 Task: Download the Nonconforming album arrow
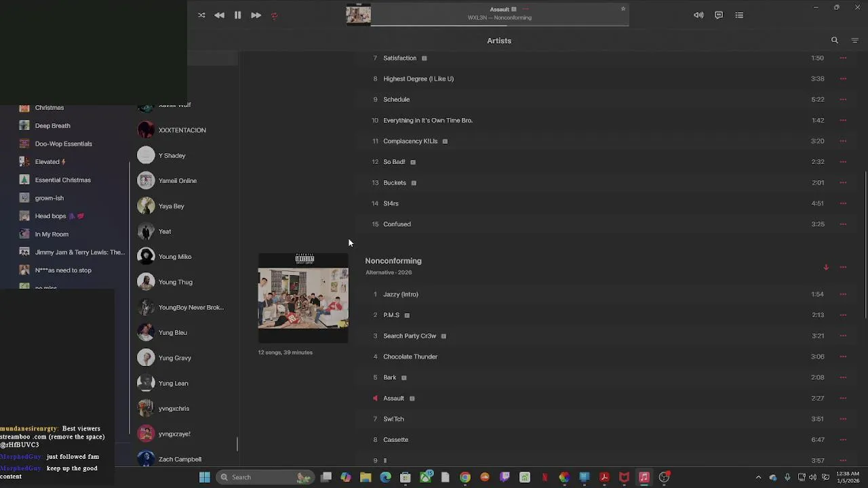pyautogui.click(x=826, y=267)
